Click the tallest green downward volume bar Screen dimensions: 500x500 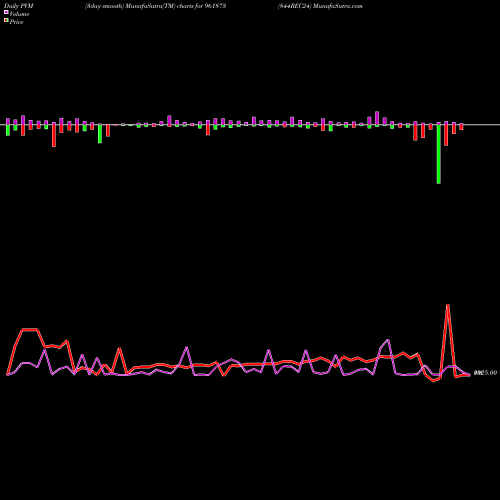(439, 154)
